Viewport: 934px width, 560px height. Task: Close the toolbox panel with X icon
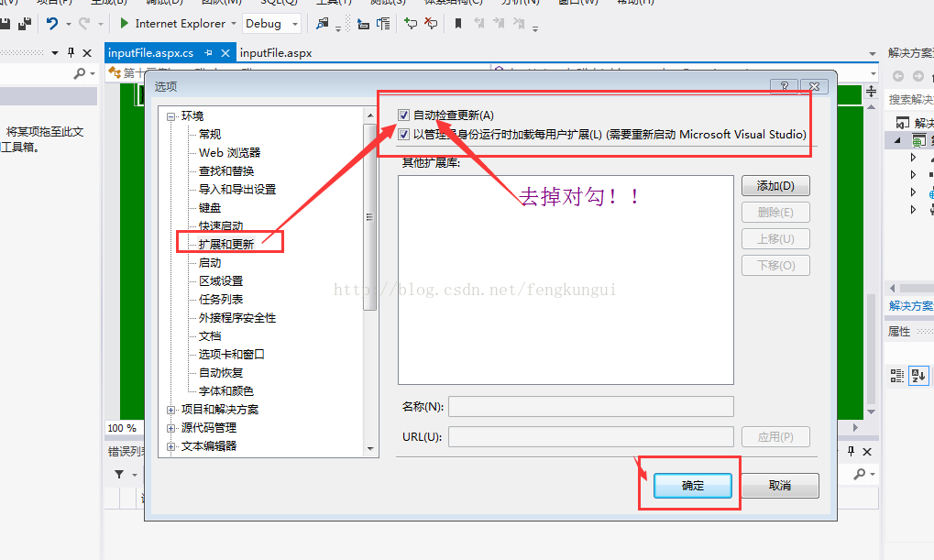coord(87,53)
